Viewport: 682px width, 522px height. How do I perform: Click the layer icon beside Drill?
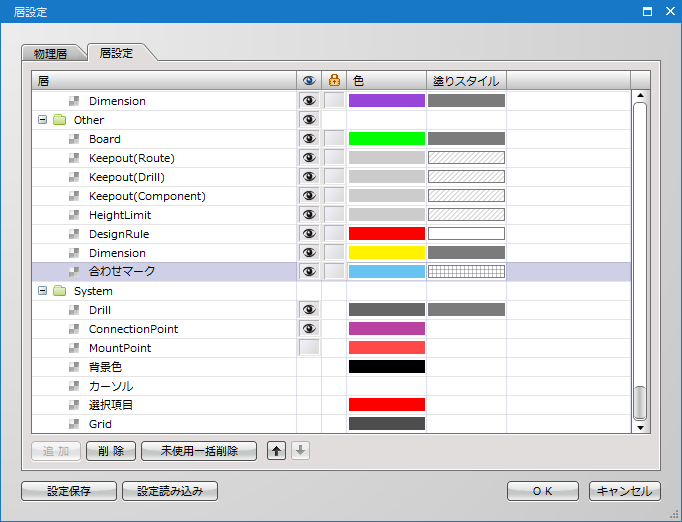click(x=74, y=310)
